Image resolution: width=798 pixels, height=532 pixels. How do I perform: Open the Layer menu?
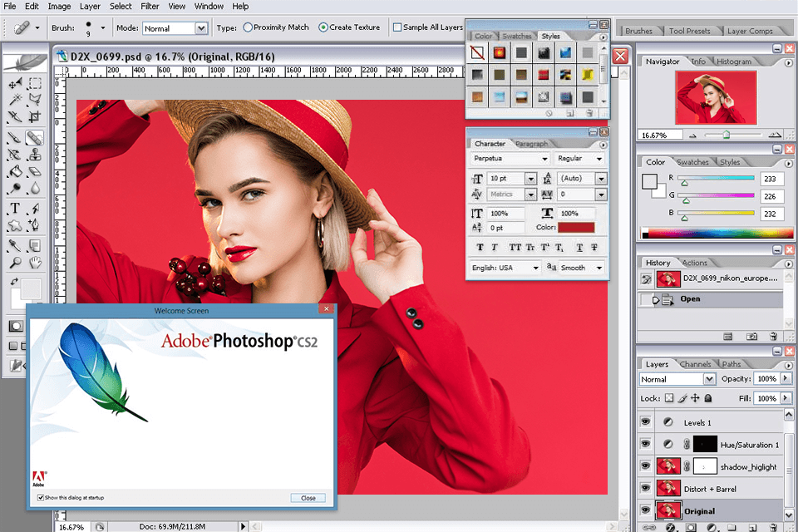90,6
